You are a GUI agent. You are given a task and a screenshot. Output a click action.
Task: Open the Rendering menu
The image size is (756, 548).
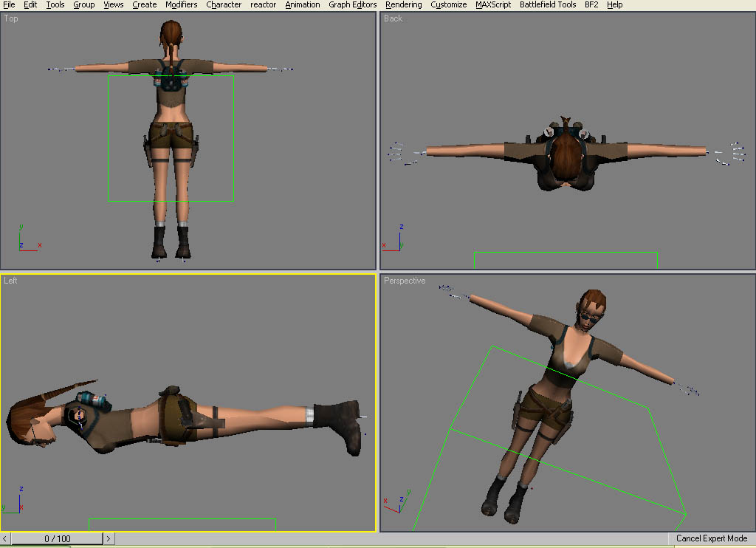pos(404,5)
